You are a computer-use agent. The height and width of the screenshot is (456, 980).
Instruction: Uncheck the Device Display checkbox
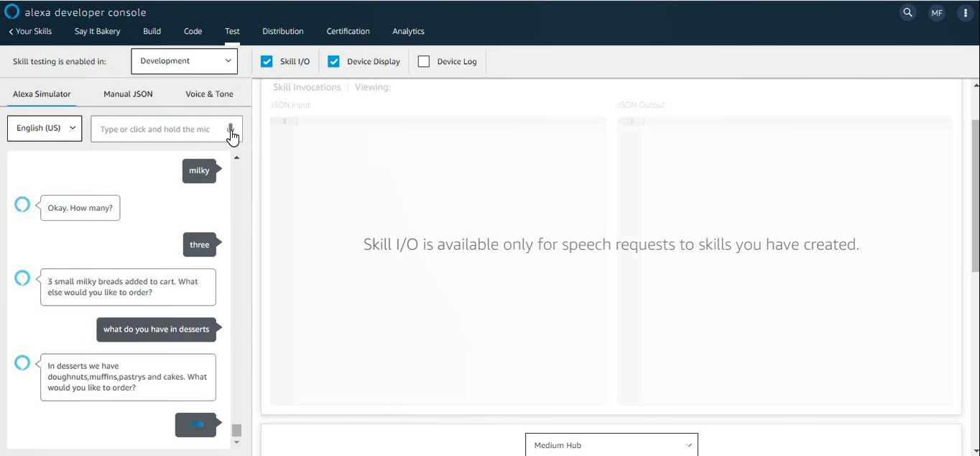(333, 61)
